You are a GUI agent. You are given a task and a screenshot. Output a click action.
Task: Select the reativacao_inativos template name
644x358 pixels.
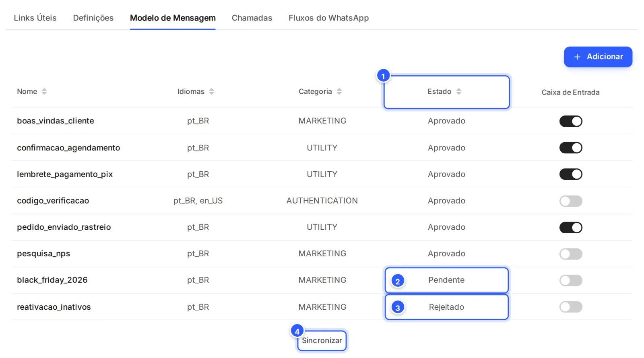tap(54, 307)
